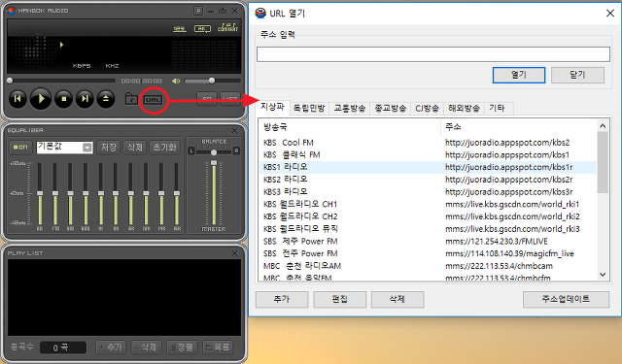Click the 편집 button below the station list
The height and width of the screenshot is (364, 622).
pos(339,299)
